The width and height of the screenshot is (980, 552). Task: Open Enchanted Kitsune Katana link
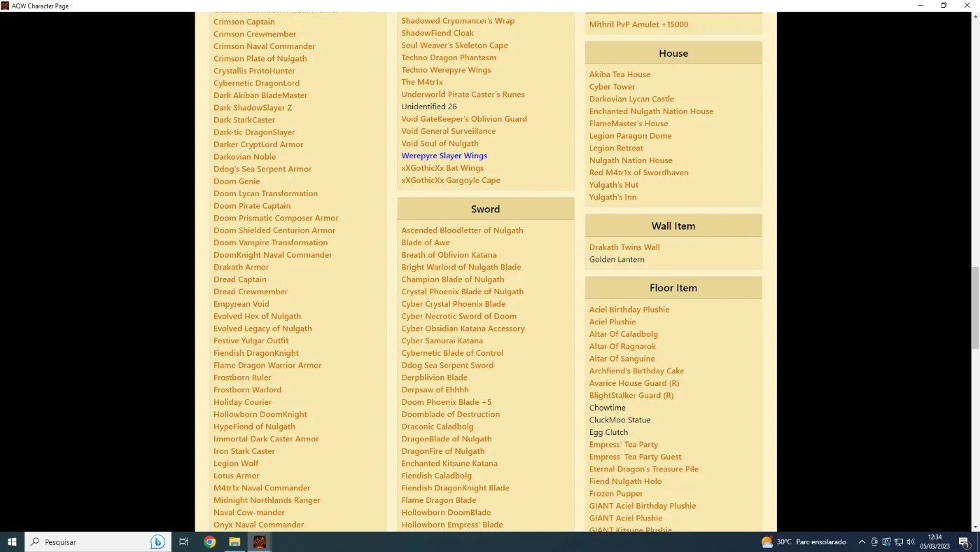pyautogui.click(x=449, y=463)
